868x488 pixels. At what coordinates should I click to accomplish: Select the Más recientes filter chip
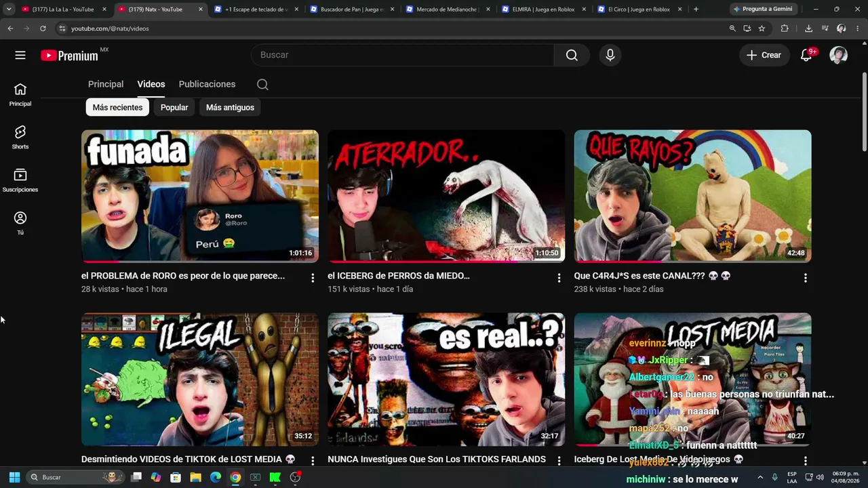(117, 107)
